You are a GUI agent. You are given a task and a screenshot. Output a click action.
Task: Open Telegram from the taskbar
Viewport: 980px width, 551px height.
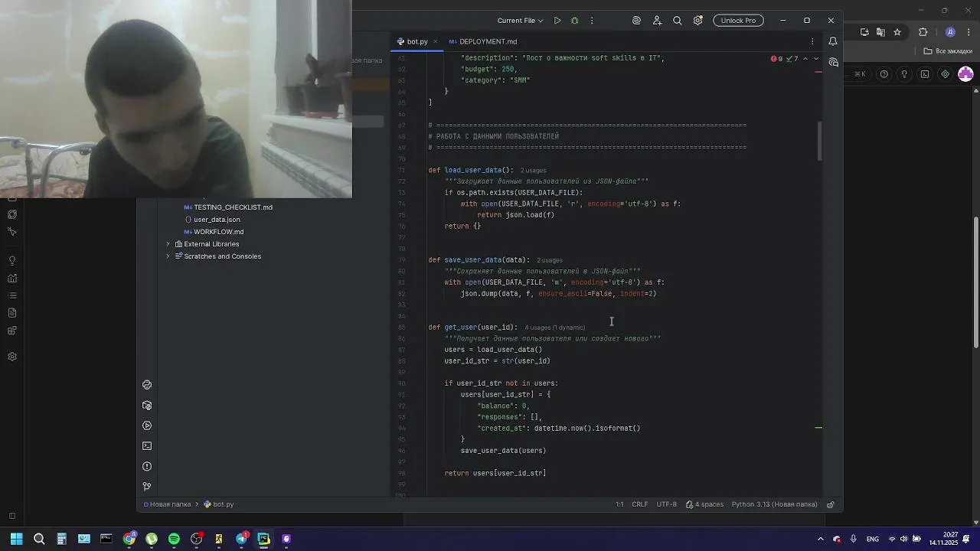coord(242,539)
